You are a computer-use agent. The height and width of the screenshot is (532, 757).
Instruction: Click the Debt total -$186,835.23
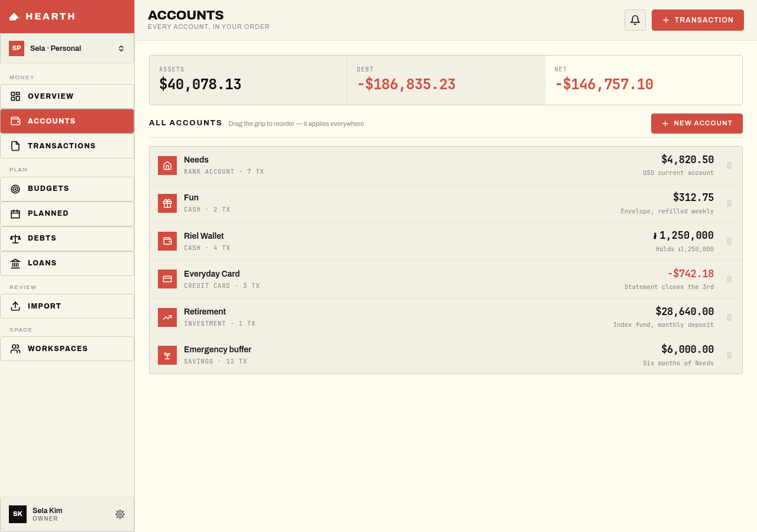[x=406, y=85]
